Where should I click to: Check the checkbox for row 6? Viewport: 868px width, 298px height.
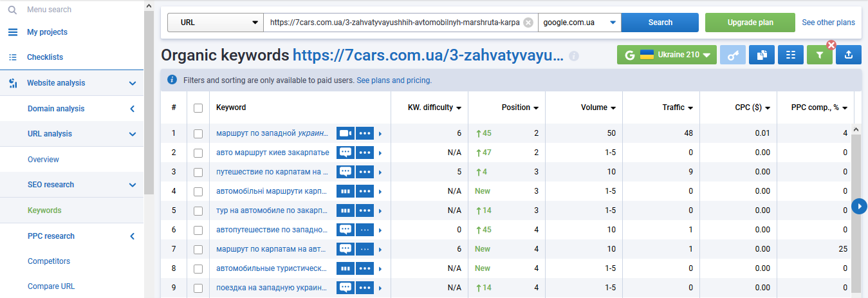pos(198,230)
